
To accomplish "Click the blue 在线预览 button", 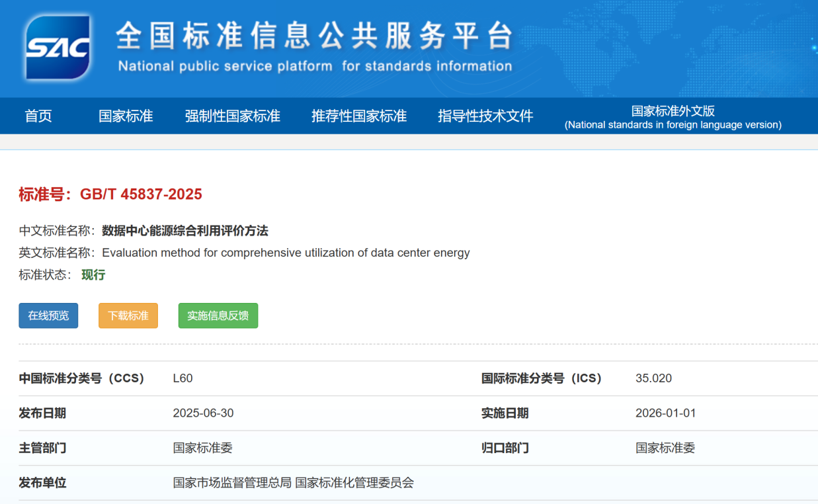I will [x=48, y=315].
